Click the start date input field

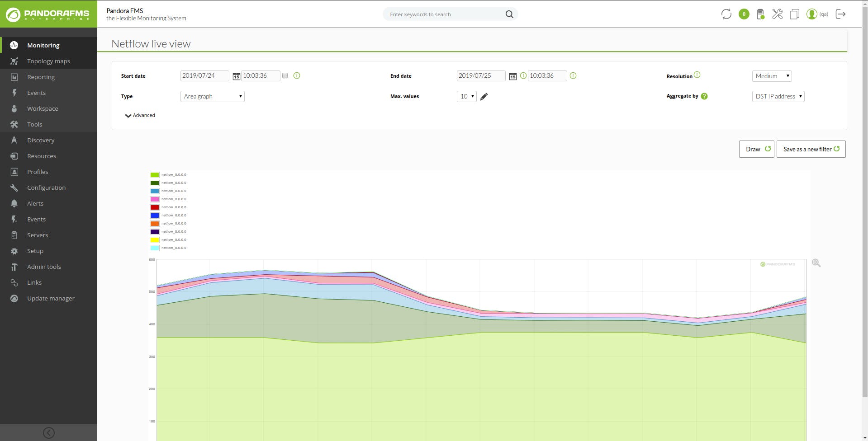tap(204, 76)
